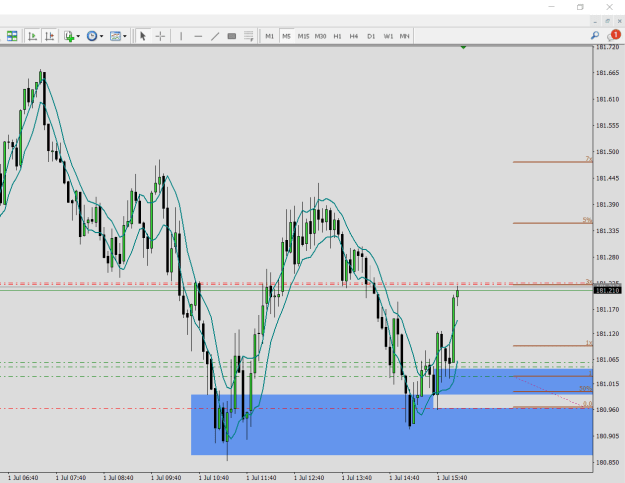Click the tile windows chart-layout icon
Screen dimensions: 625x483
coord(12,36)
